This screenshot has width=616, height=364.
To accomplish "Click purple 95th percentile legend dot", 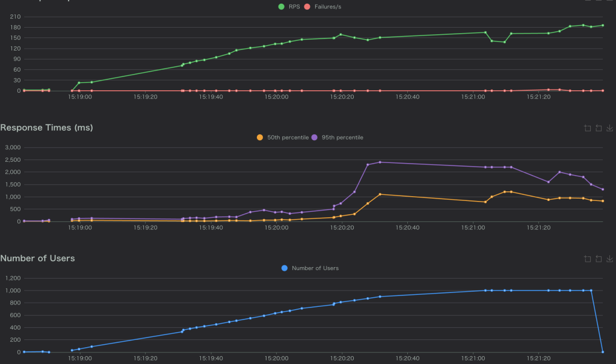I will pyautogui.click(x=315, y=137).
